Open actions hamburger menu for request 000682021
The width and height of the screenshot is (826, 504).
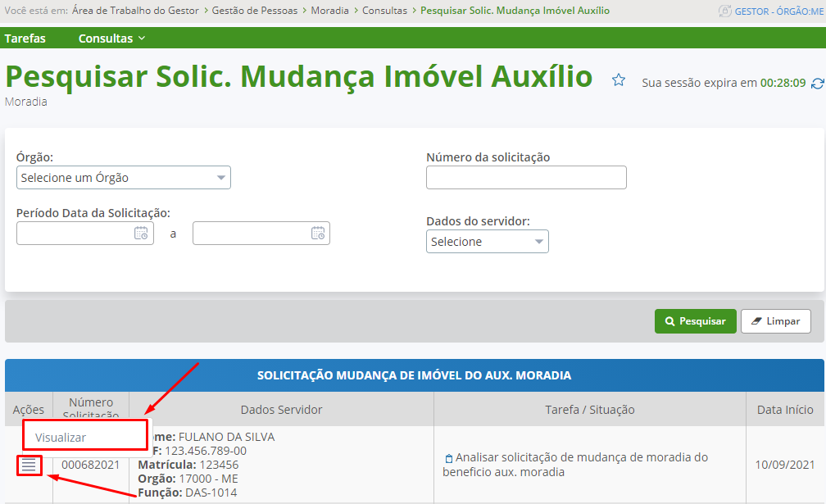[29, 465]
